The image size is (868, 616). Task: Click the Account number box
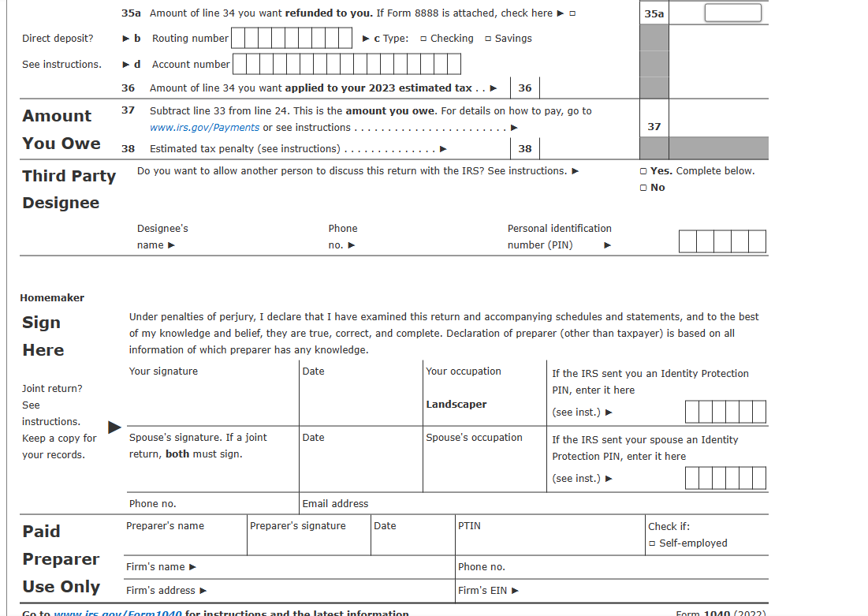pyautogui.click(x=347, y=64)
